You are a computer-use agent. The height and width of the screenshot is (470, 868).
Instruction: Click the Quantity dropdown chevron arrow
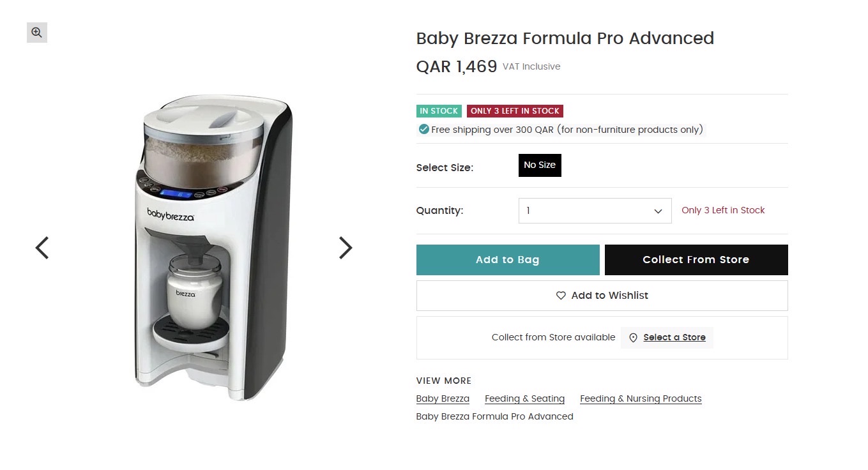pyautogui.click(x=658, y=211)
